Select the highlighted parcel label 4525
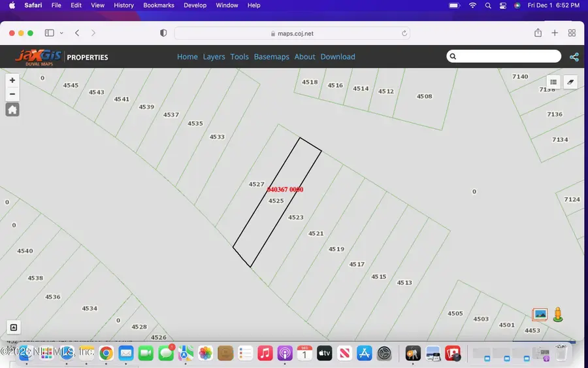The width and height of the screenshot is (588, 368). click(x=276, y=201)
